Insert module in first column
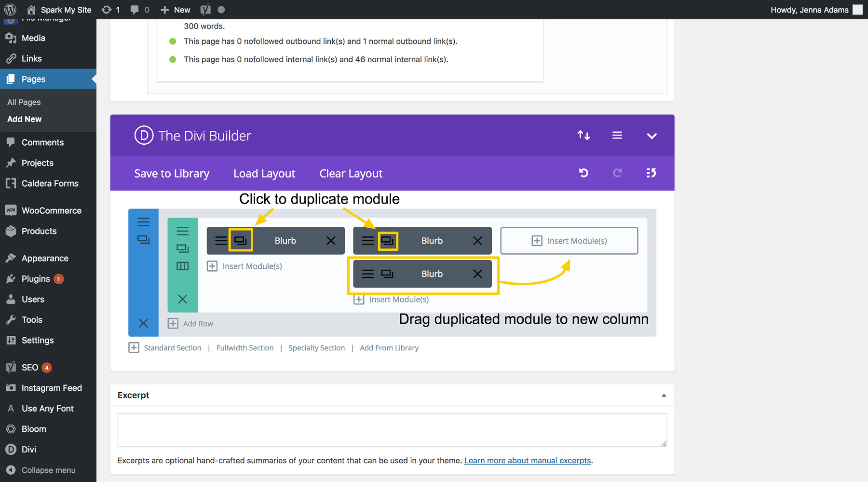This screenshot has width=868, height=482. click(x=244, y=266)
